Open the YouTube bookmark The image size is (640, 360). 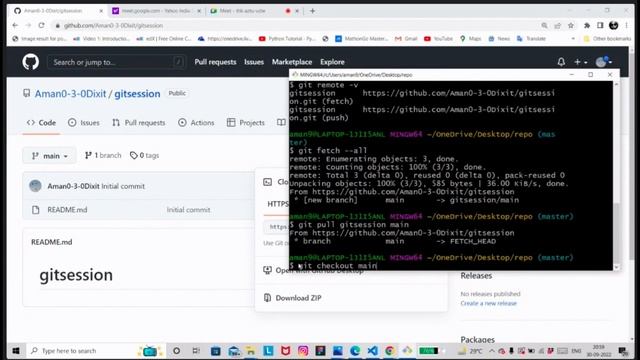(x=438, y=39)
